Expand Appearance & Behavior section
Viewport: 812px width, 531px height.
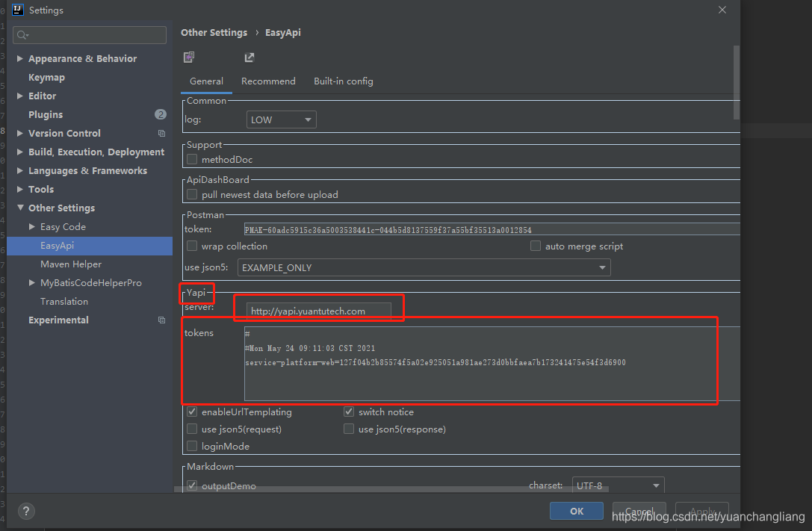19,58
